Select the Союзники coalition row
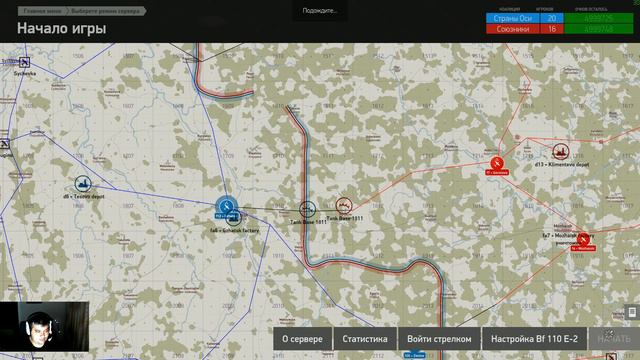This screenshot has height=360, width=640. point(513,29)
